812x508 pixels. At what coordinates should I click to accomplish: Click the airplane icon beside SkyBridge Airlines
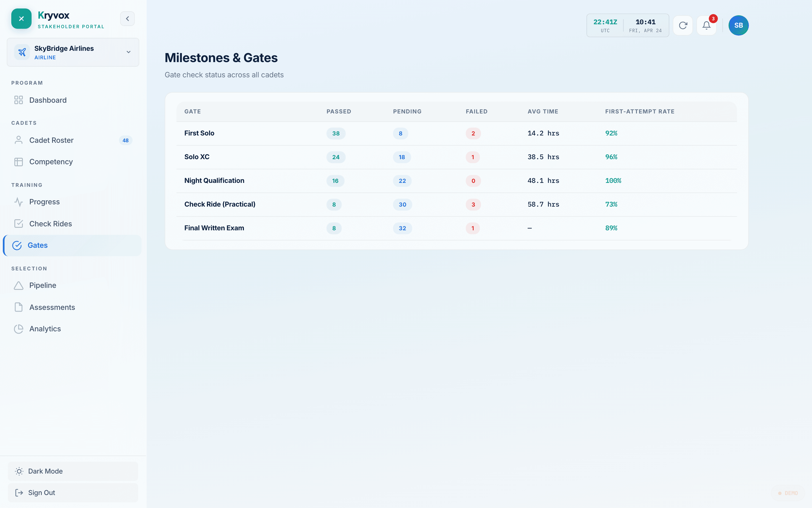[22, 52]
